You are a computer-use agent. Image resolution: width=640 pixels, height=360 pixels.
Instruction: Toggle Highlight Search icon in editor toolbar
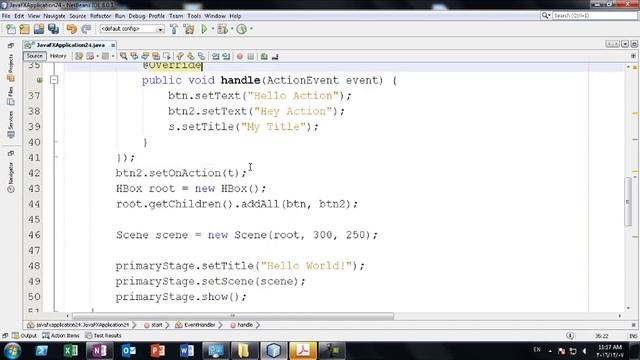point(156,56)
